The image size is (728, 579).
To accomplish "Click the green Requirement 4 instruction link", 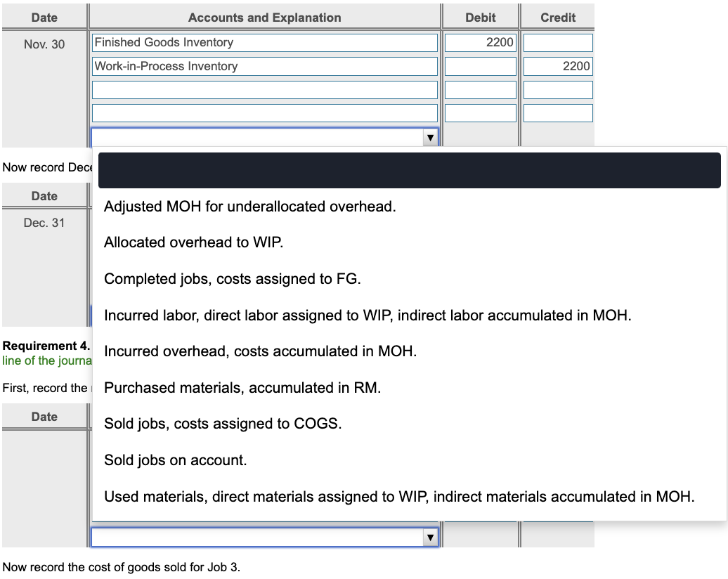I will [44, 360].
